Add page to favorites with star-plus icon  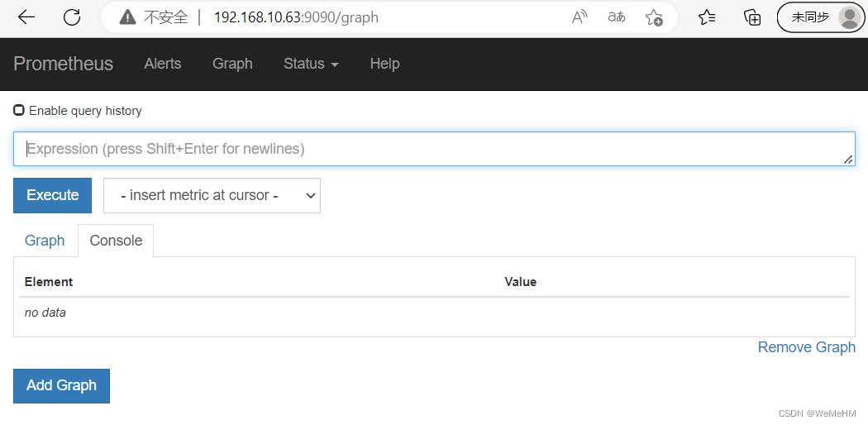[x=654, y=17]
